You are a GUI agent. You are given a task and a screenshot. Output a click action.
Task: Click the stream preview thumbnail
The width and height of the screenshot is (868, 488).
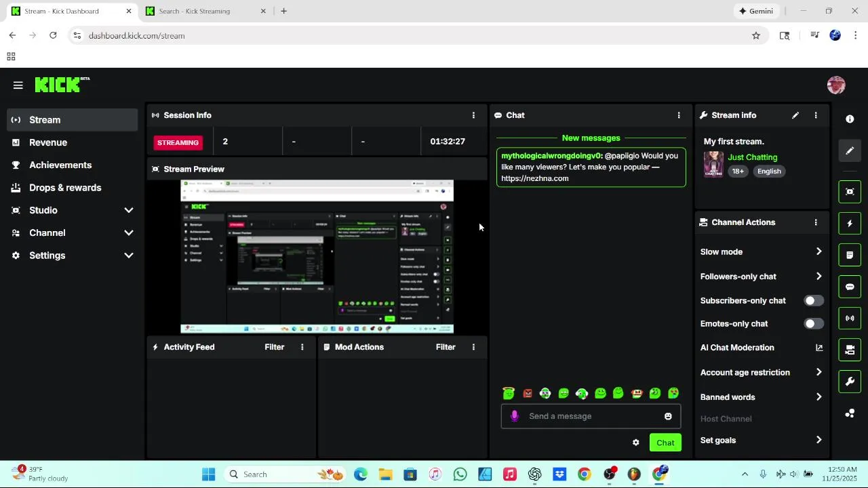tap(317, 257)
